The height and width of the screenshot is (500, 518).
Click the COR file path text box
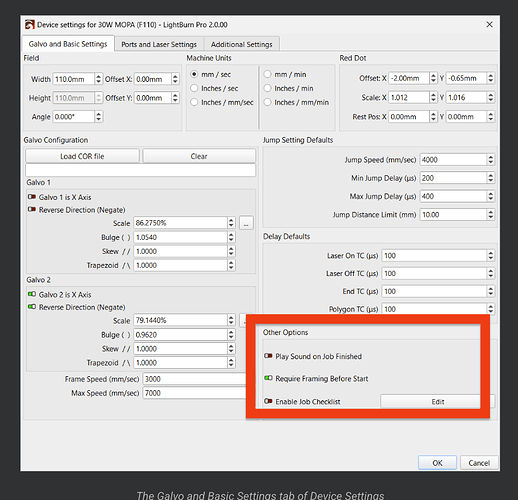(141, 170)
